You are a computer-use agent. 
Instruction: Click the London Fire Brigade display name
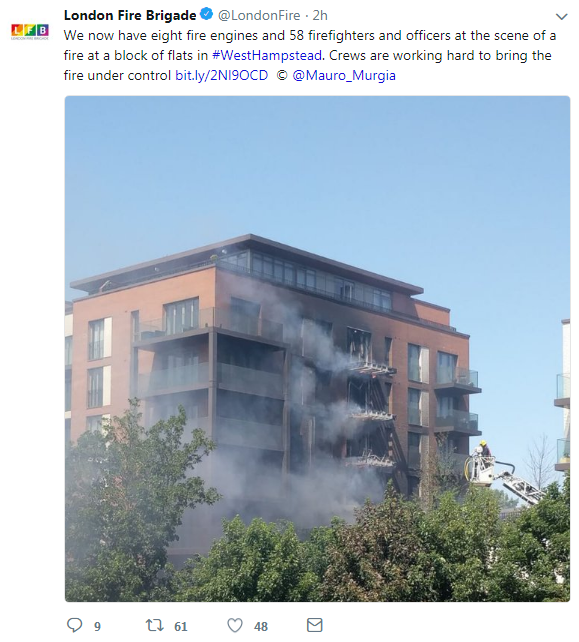point(130,15)
